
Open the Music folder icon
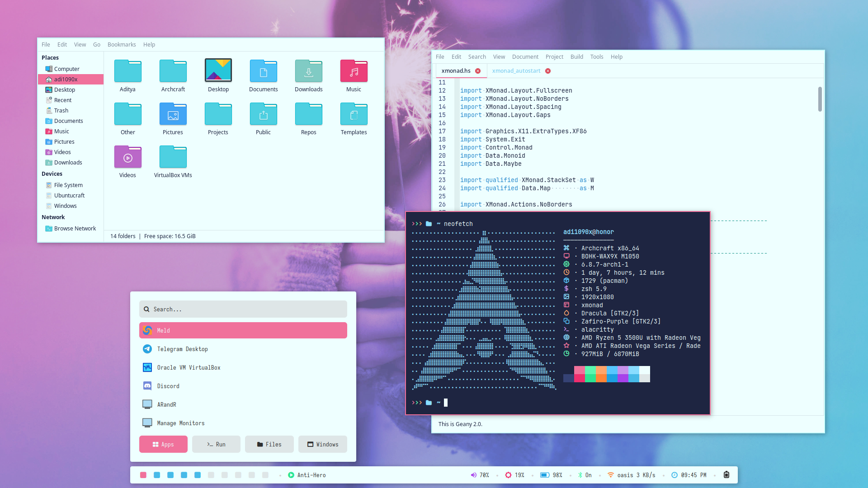354,71
